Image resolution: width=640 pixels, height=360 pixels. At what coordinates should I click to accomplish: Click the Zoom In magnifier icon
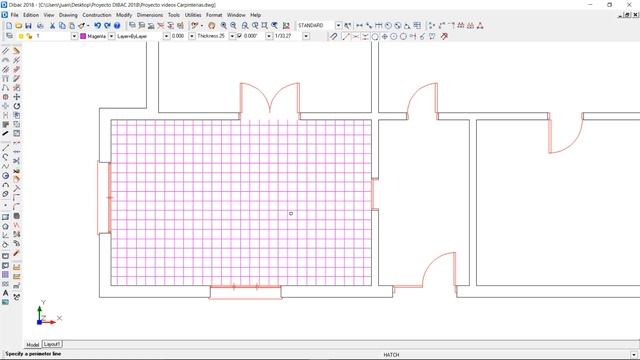pos(224,25)
